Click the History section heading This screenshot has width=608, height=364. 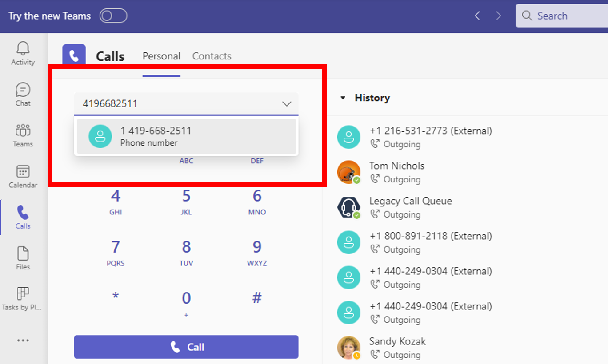tap(372, 98)
